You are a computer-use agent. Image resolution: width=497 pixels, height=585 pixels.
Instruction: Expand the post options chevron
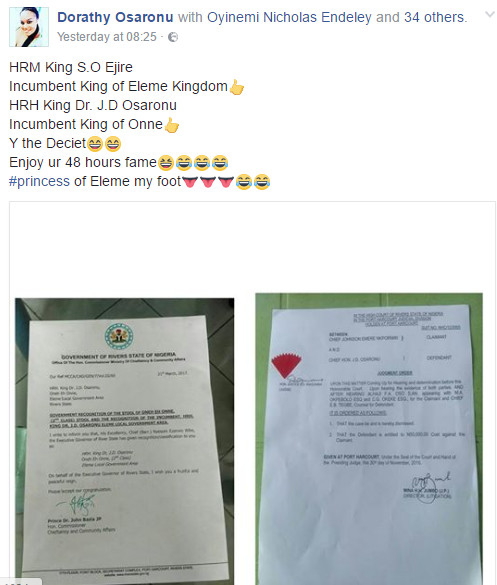[490, 15]
